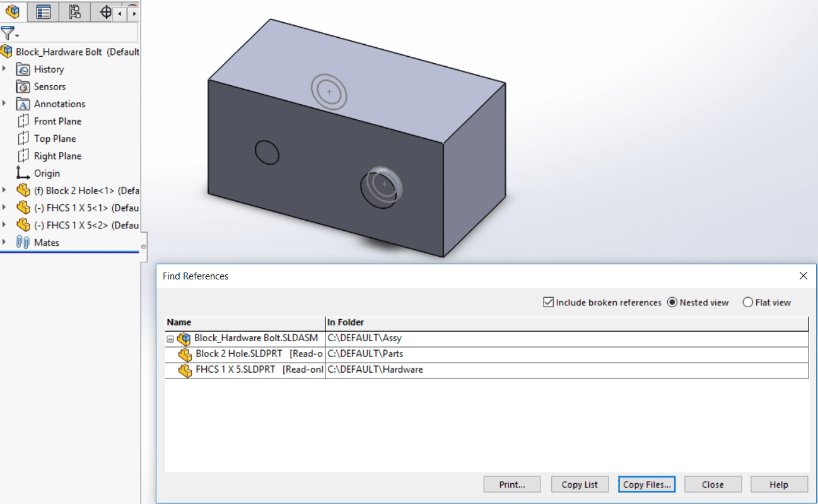Select the Sensors folder icon
Image resolution: width=818 pixels, height=504 pixels.
[23, 87]
